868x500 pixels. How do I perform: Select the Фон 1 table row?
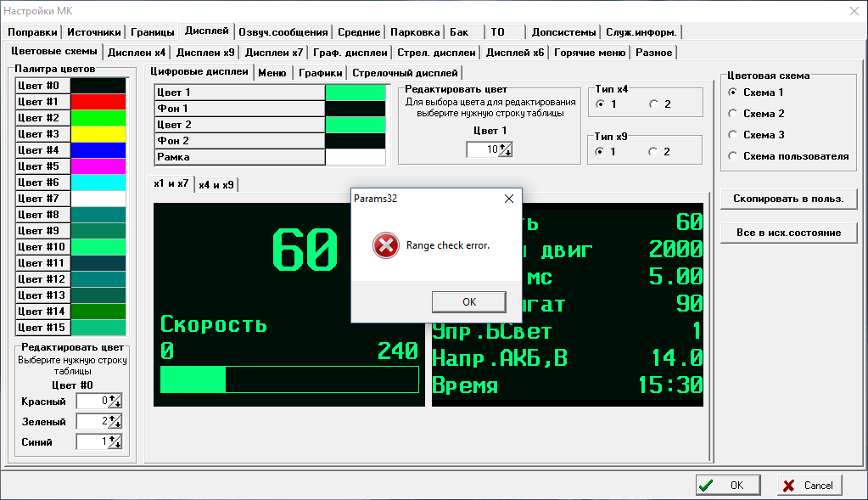pos(270,109)
